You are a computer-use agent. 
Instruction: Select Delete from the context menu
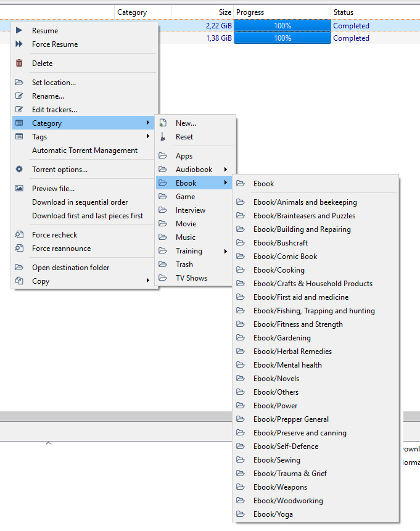click(84, 64)
